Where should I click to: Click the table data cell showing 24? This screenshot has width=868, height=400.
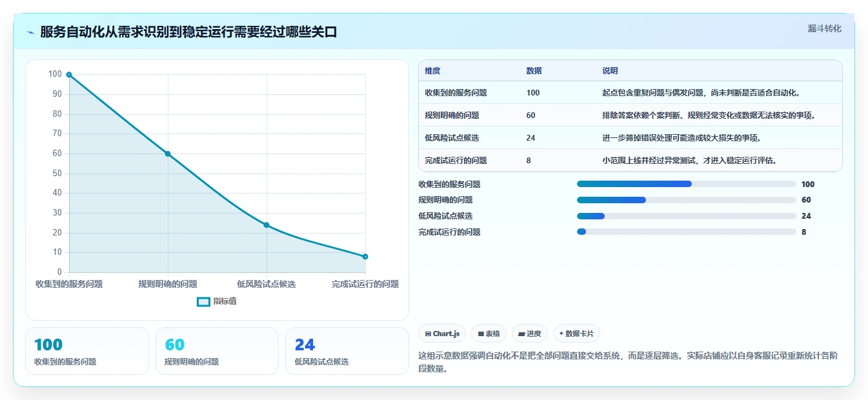click(531, 138)
